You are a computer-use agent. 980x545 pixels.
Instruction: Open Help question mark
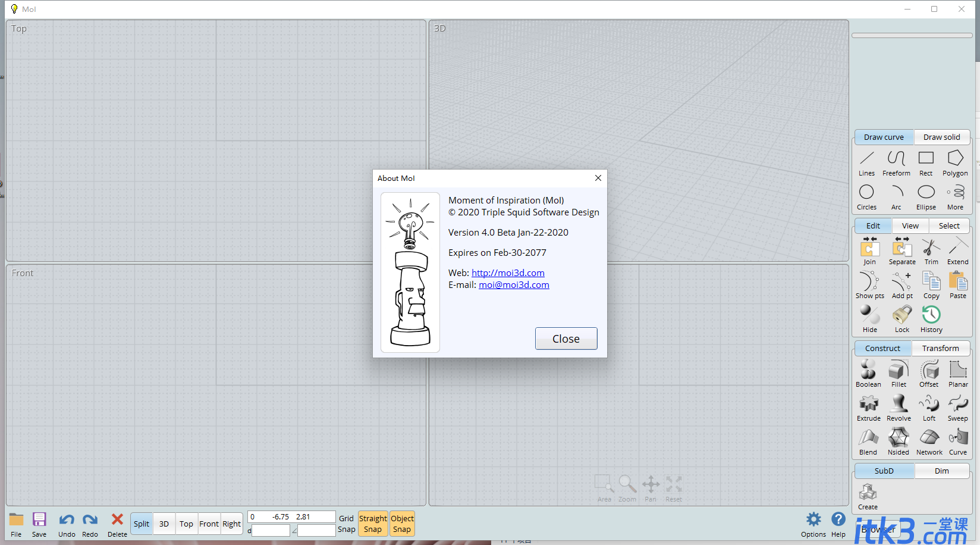tap(838, 524)
